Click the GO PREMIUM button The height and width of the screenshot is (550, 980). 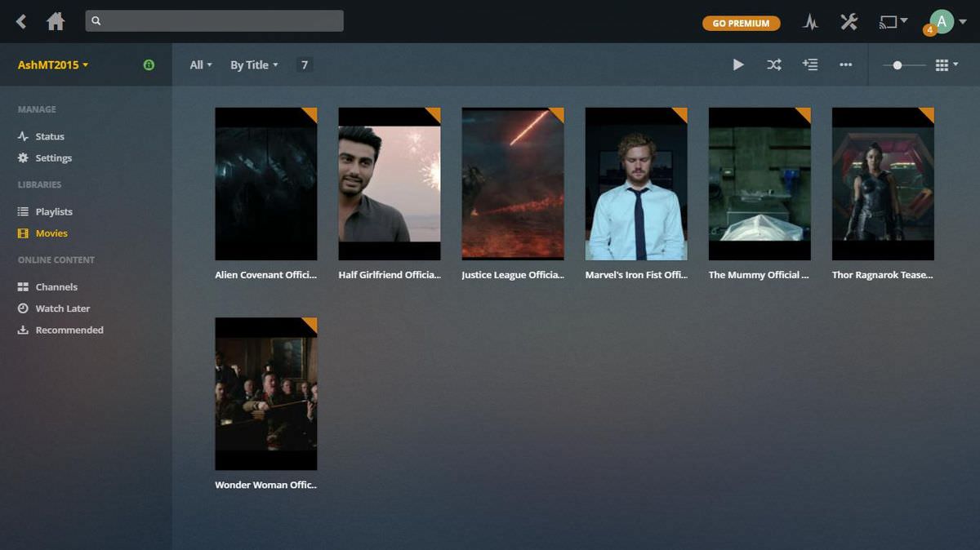[742, 23]
